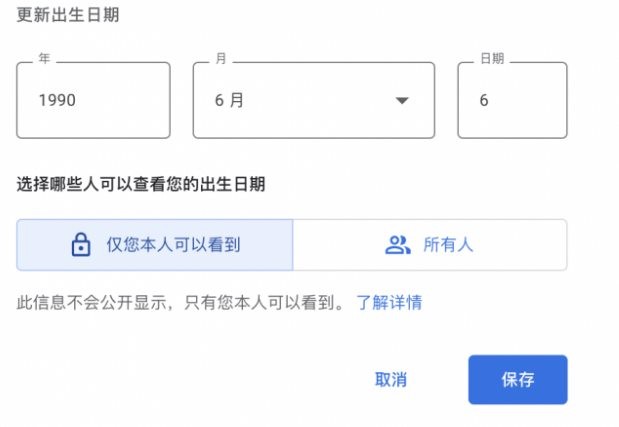
Task: Click the 选择哪些人可以查看您的出生日期 heading
Action: click(141, 184)
